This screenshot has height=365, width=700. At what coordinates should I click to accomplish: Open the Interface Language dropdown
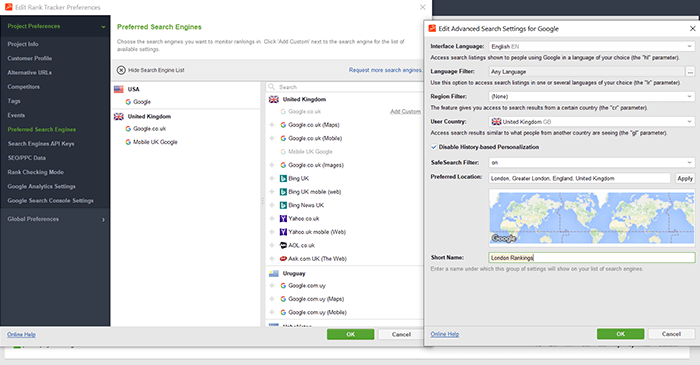click(592, 46)
